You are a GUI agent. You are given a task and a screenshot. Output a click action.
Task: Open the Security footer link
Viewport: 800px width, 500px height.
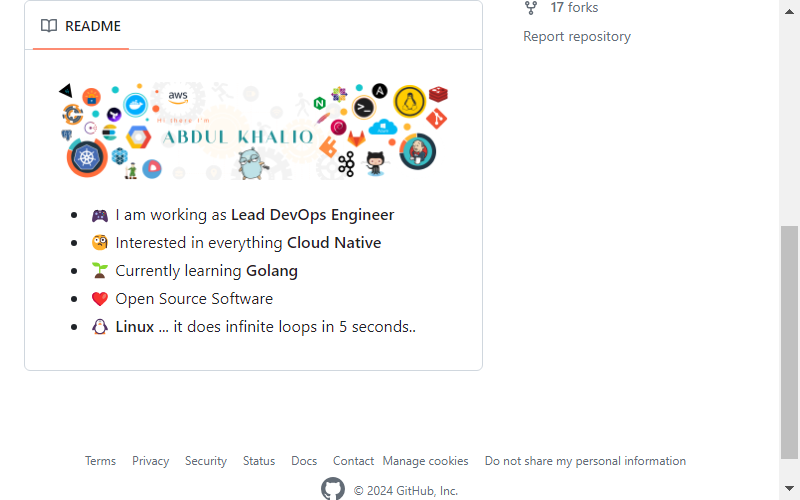click(206, 461)
